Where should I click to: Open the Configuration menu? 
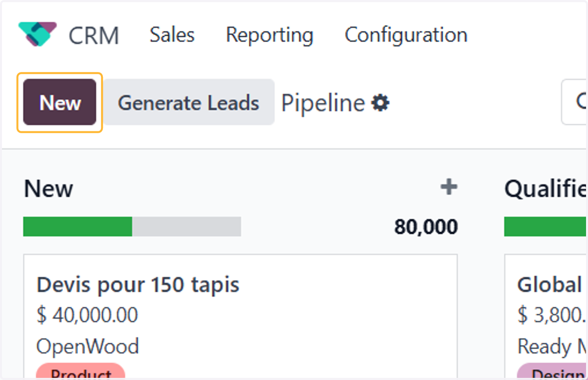[x=406, y=35]
